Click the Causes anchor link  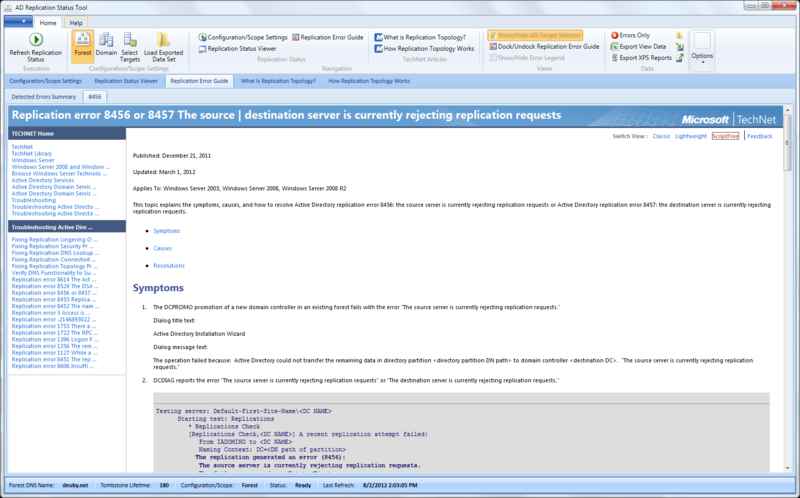(162, 248)
